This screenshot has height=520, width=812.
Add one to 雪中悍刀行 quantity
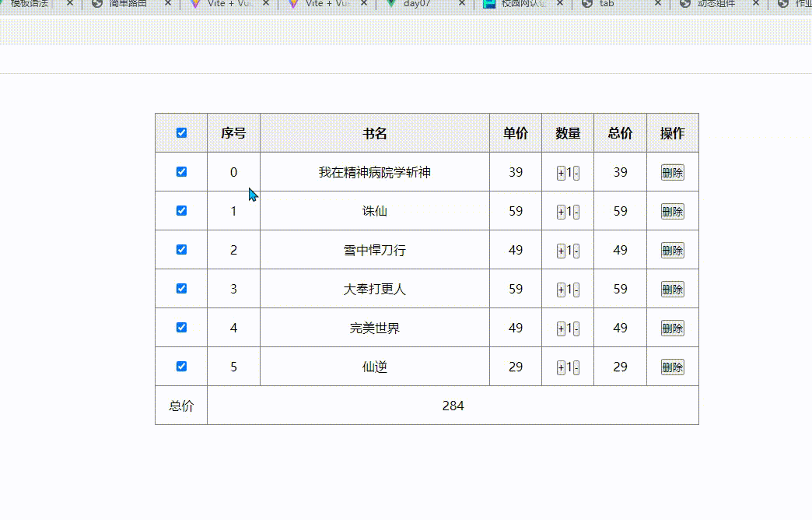[561, 251]
